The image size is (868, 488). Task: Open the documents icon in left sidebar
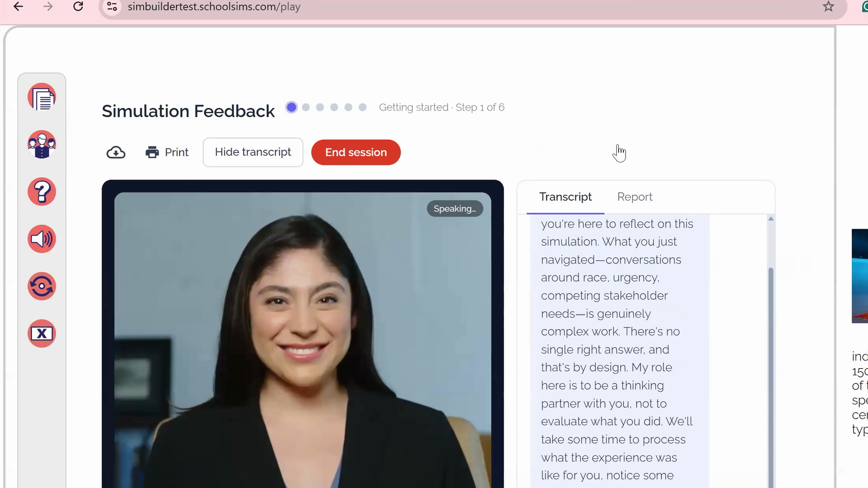(x=42, y=98)
